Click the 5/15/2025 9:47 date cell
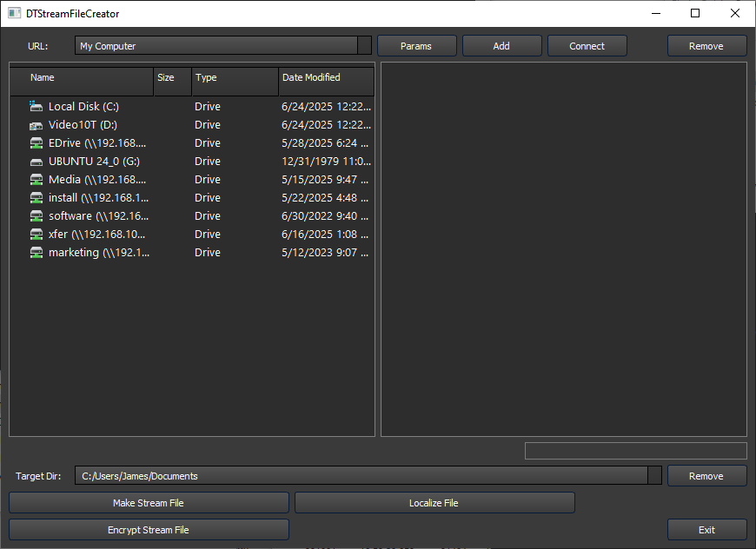Screen dimensions: 756x549 pyautogui.click(x=325, y=180)
